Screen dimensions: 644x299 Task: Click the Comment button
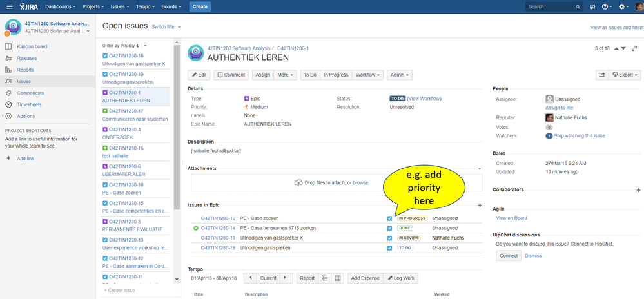231,75
